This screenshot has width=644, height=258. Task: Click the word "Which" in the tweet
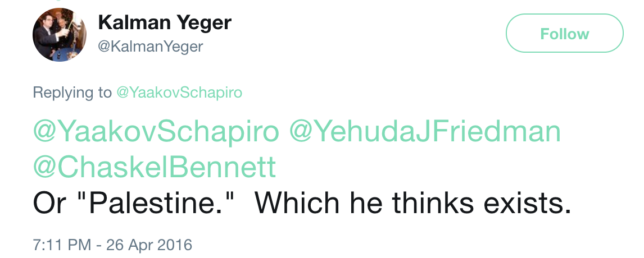click(x=297, y=203)
